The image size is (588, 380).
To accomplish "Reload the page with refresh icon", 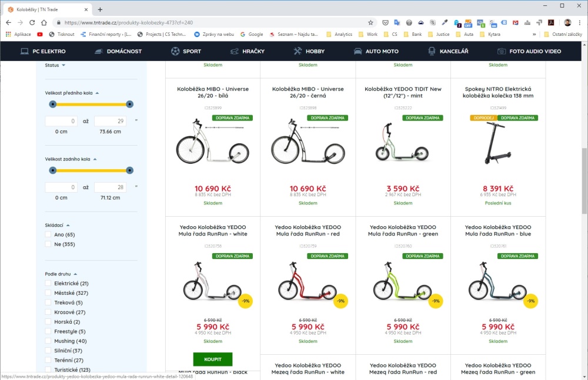I will [x=32, y=22].
